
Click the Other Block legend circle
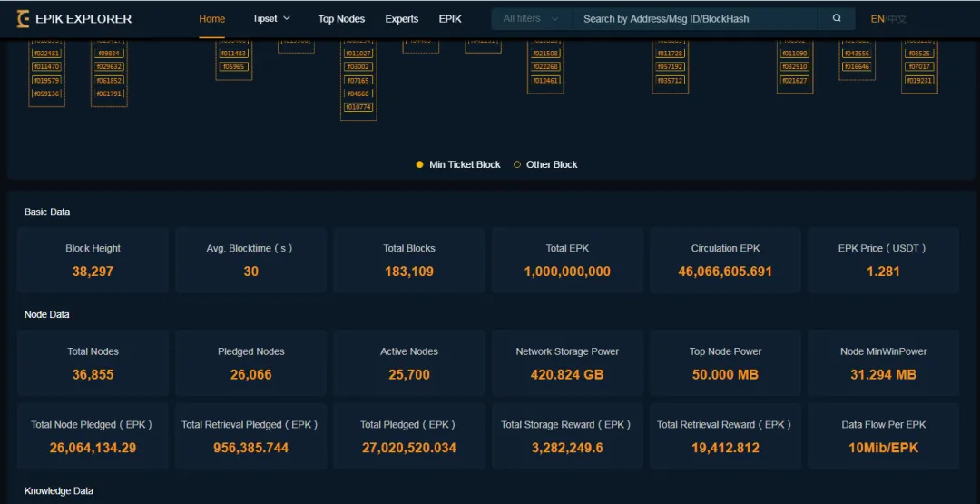[x=517, y=164]
